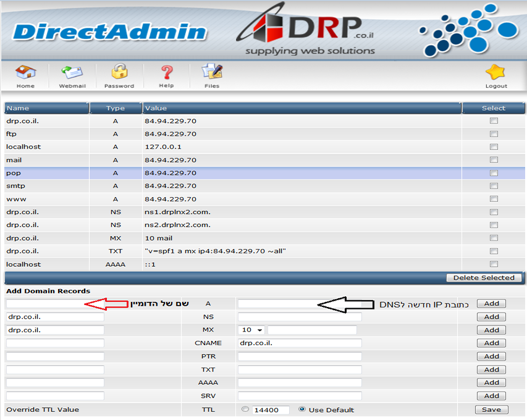The height and width of the screenshot is (420, 527).
Task: Click Add button for CNAME record
Action: tap(491, 343)
